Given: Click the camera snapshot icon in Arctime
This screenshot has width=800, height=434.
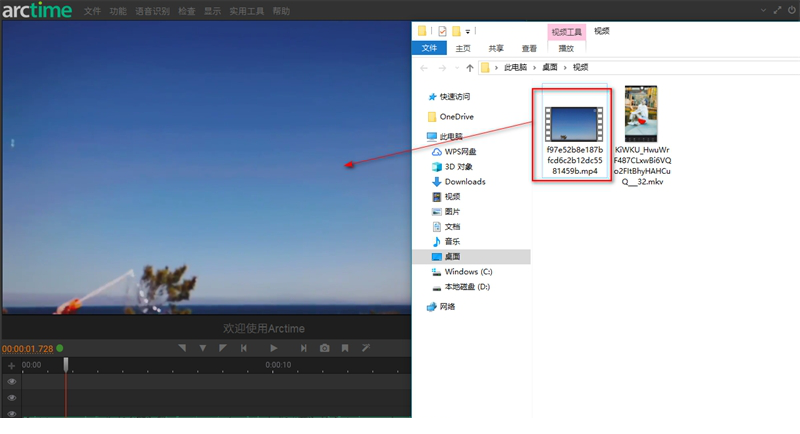Looking at the screenshot, I should 324,348.
